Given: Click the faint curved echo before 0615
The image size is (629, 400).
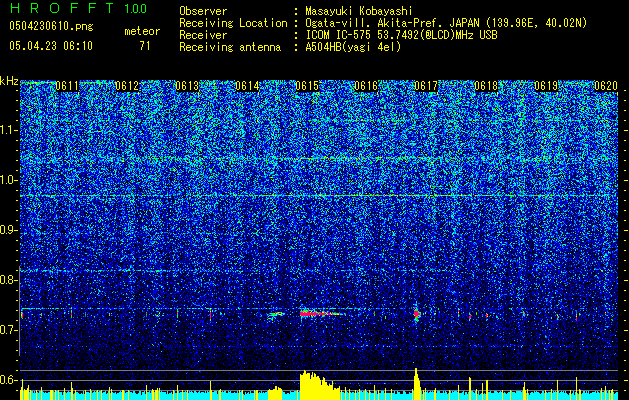Looking at the screenshot, I should tap(276, 315).
